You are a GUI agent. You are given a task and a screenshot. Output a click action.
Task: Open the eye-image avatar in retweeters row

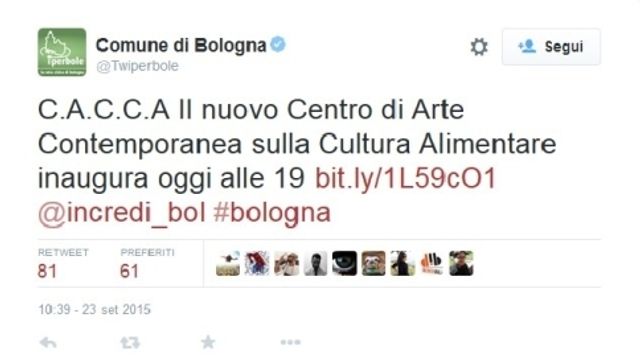[x=344, y=263]
